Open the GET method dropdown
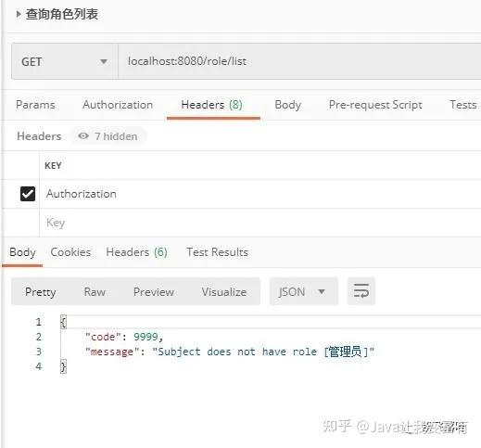This screenshot has height=448, width=481. (64, 61)
